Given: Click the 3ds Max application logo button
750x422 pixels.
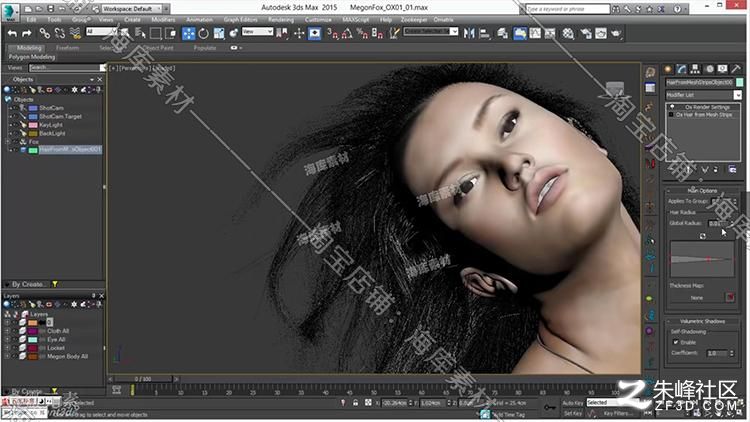Looking at the screenshot, I should (x=11, y=11).
